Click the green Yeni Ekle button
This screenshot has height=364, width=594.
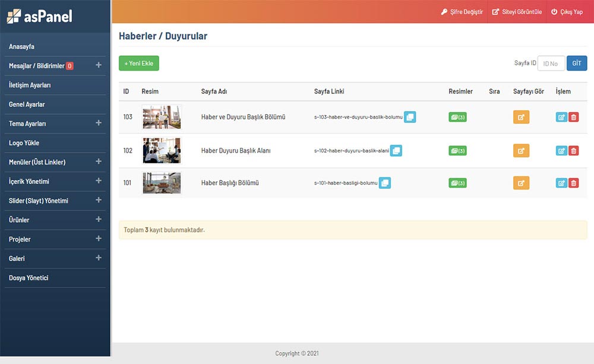coord(139,63)
